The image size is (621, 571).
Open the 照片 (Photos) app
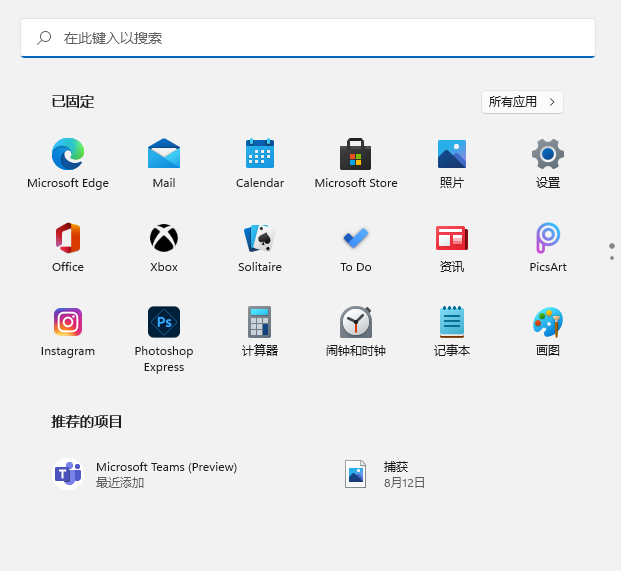coord(452,154)
